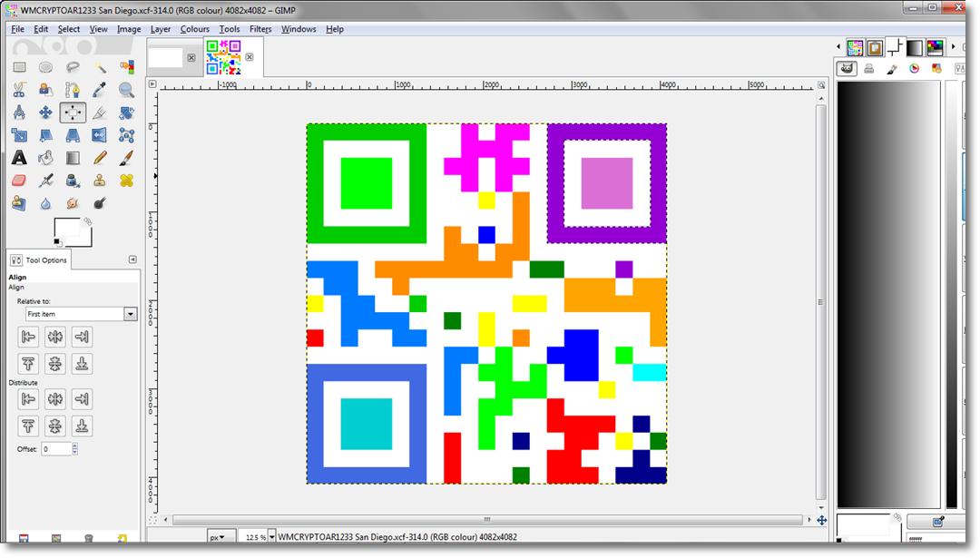Select the Foreground Select tool
Viewport: 980px width, 558px height.
45,90
